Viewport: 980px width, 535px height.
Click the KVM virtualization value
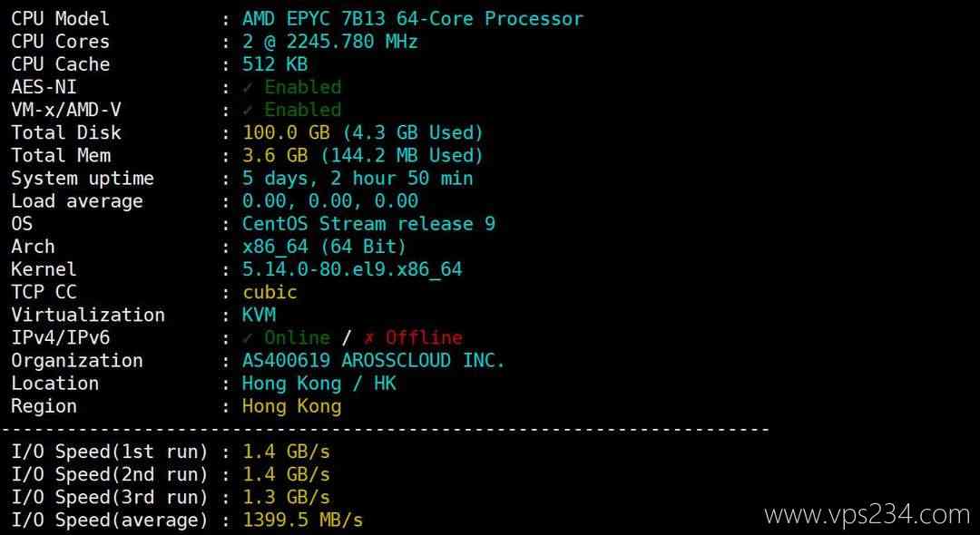(259, 315)
